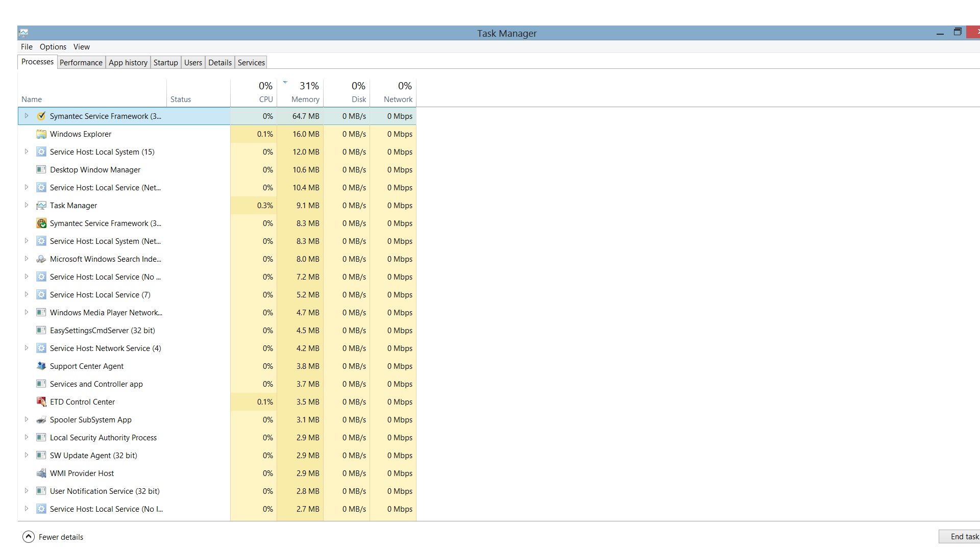This screenshot has height=551, width=980.
Task: Expand Service Host: Local System (15)
Action: tap(27, 152)
